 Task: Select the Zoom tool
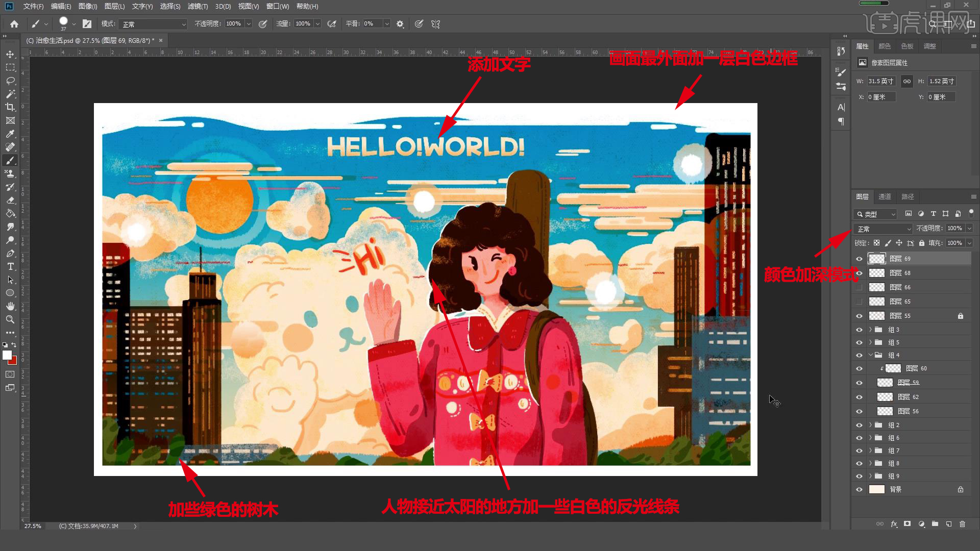coord(10,319)
